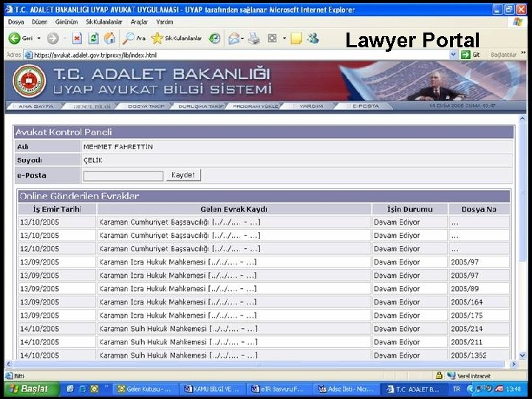Click TR language indicator in taskbar
Image resolution: width=532 pixels, height=399 pixels.
pyautogui.click(x=457, y=389)
